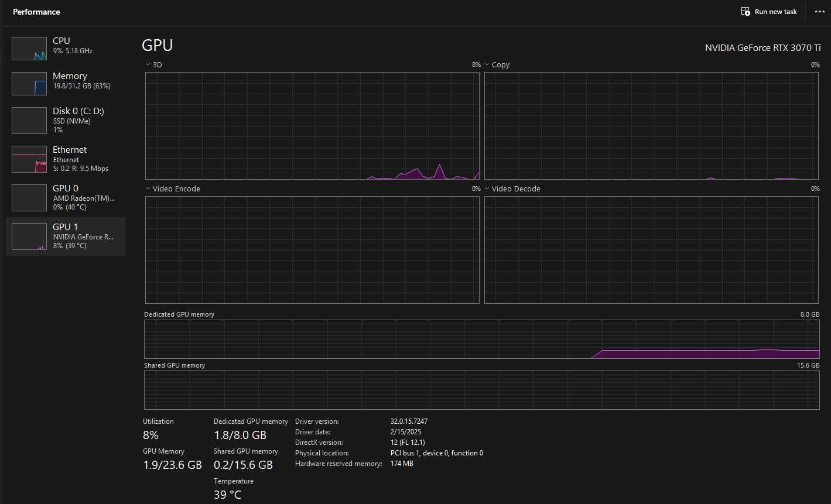Open the Memory performance entry label

70,76
